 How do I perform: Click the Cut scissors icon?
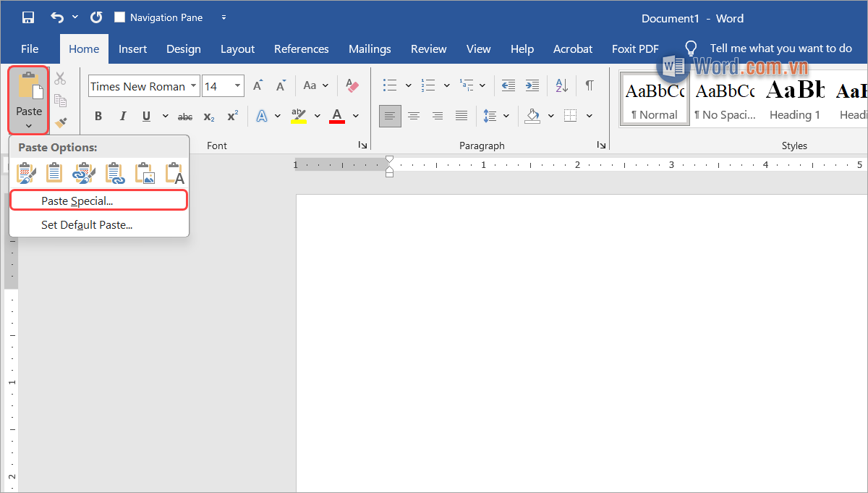[61, 79]
